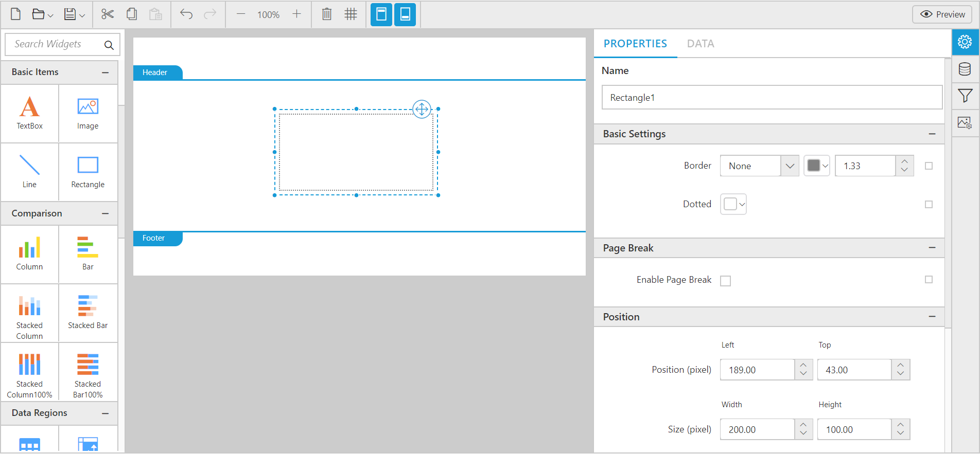Toggle the Dotted advanced expression checkbox
980x454 pixels.
tap(929, 205)
